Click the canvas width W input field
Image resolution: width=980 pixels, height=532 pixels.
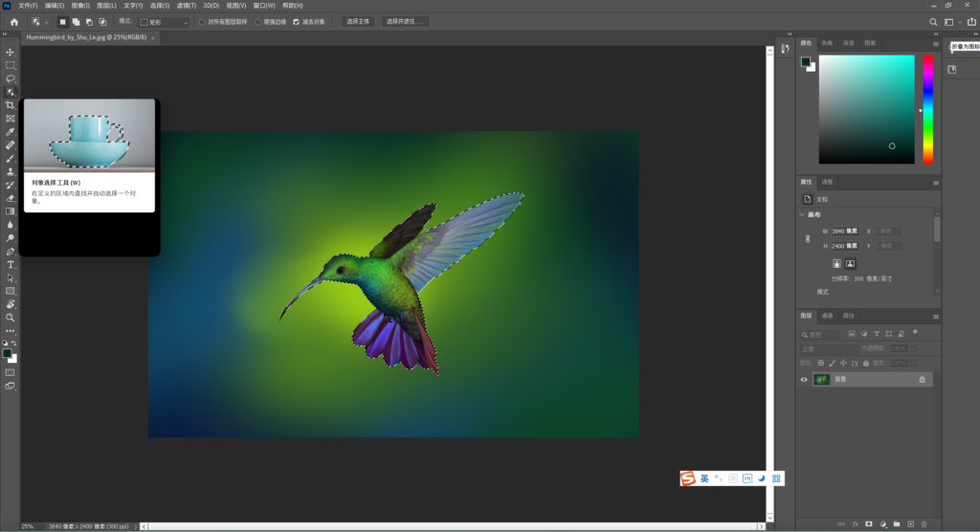tap(845, 232)
